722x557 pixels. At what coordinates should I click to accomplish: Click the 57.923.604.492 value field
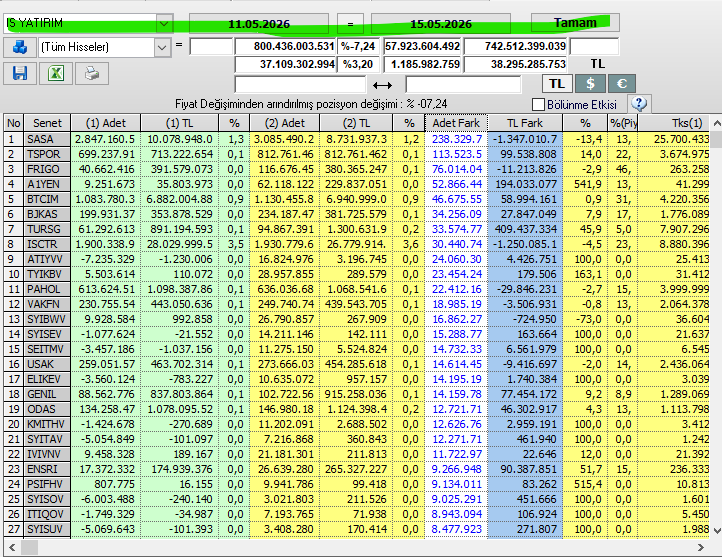pyautogui.click(x=422, y=46)
